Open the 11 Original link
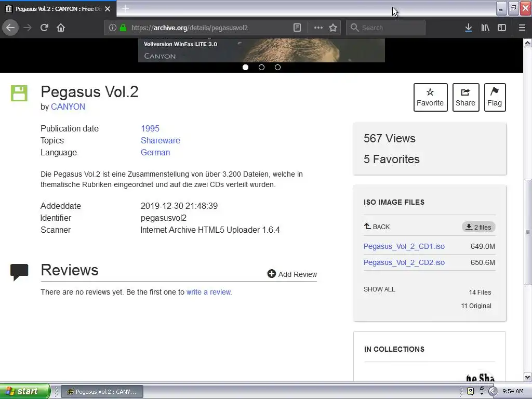Viewport: 532px width, 399px height. point(476,305)
